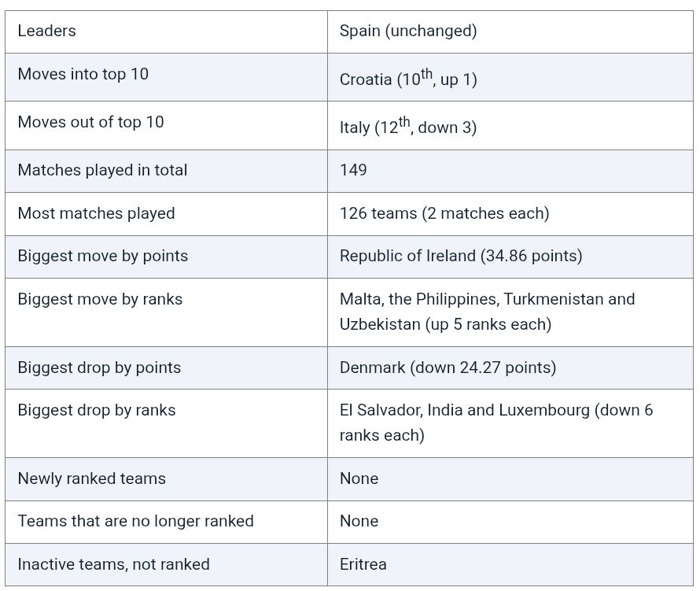Image resolution: width=700 pixels, height=591 pixels.
Task: Click 'Matches played in total' label
Action: [102, 170]
